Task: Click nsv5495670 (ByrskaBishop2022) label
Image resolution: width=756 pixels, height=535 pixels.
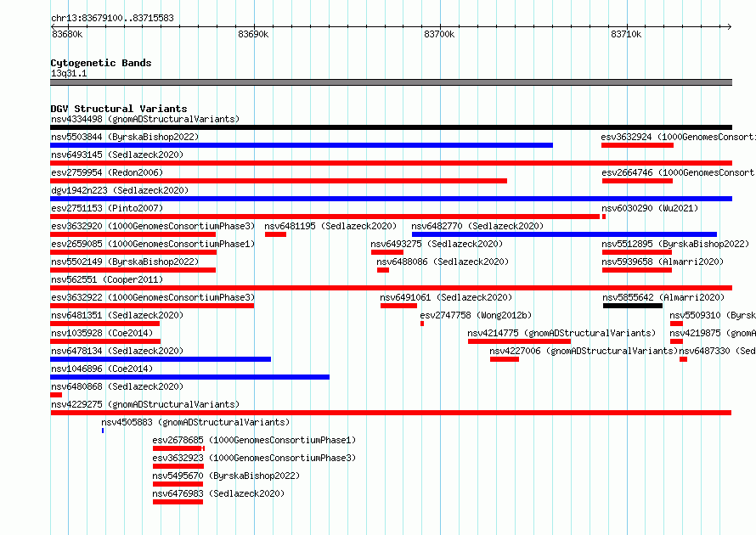Action: (226, 476)
